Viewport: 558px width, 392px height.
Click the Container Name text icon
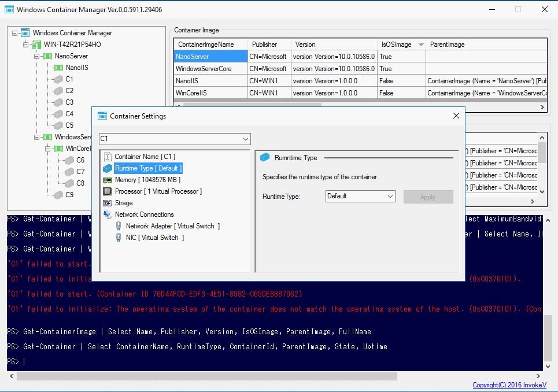pyautogui.click(x=108, y=157)
